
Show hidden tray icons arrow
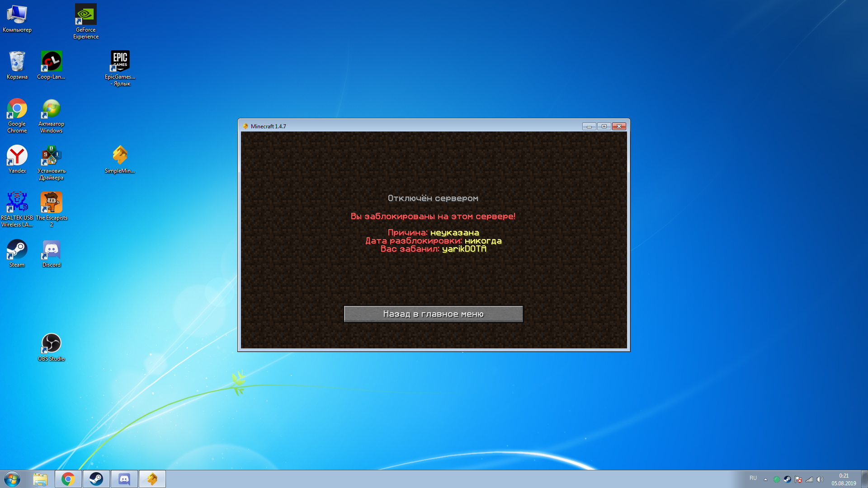pyautogui.click(x=765, y=479)
